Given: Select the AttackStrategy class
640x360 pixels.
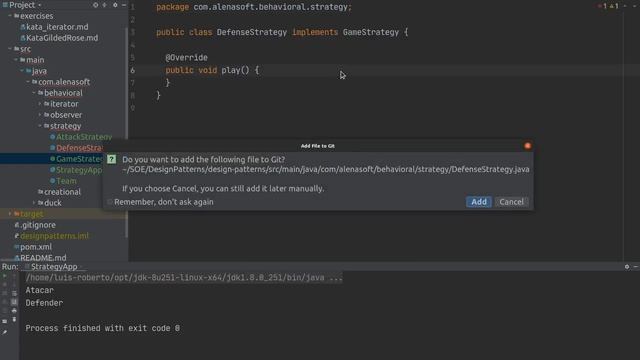Looking at the screenshot, I should 84,137.
